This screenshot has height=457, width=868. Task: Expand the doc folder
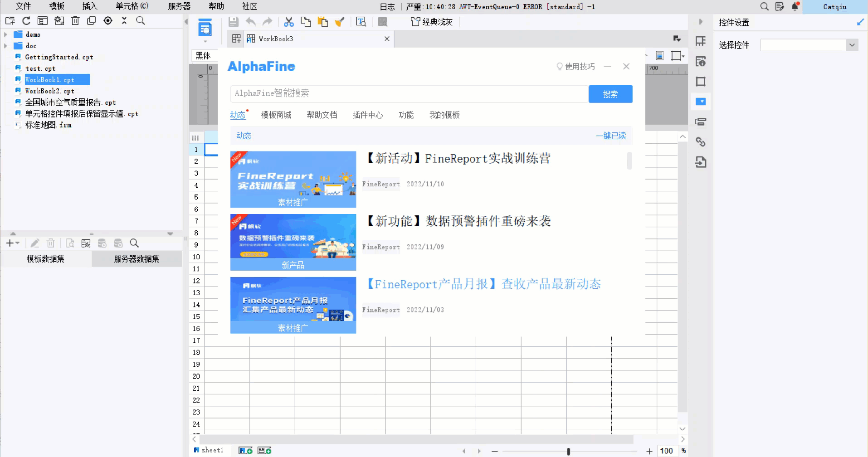coord(5,46)
